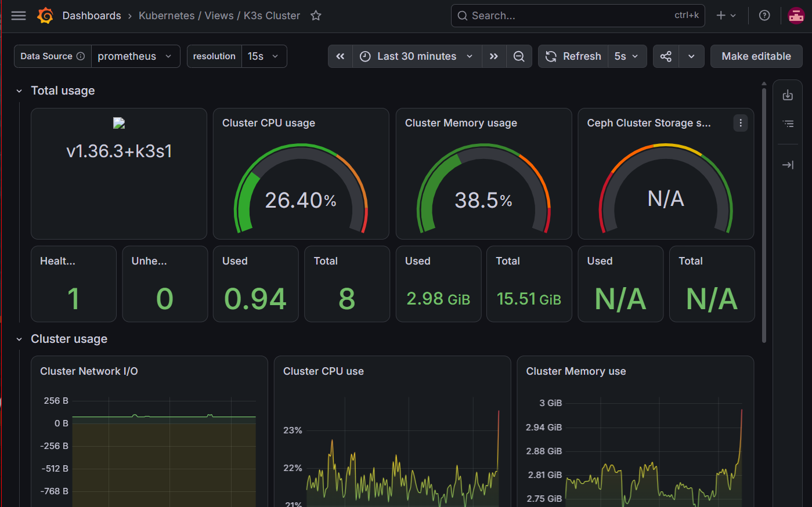
Task: Click the broken image in version panel
Action: (119, 123)
